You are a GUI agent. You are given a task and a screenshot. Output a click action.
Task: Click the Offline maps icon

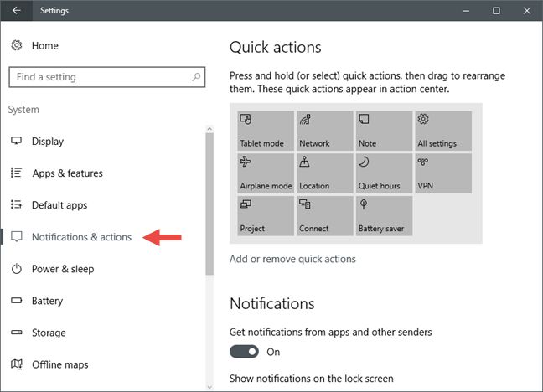(x=16, y=364)
